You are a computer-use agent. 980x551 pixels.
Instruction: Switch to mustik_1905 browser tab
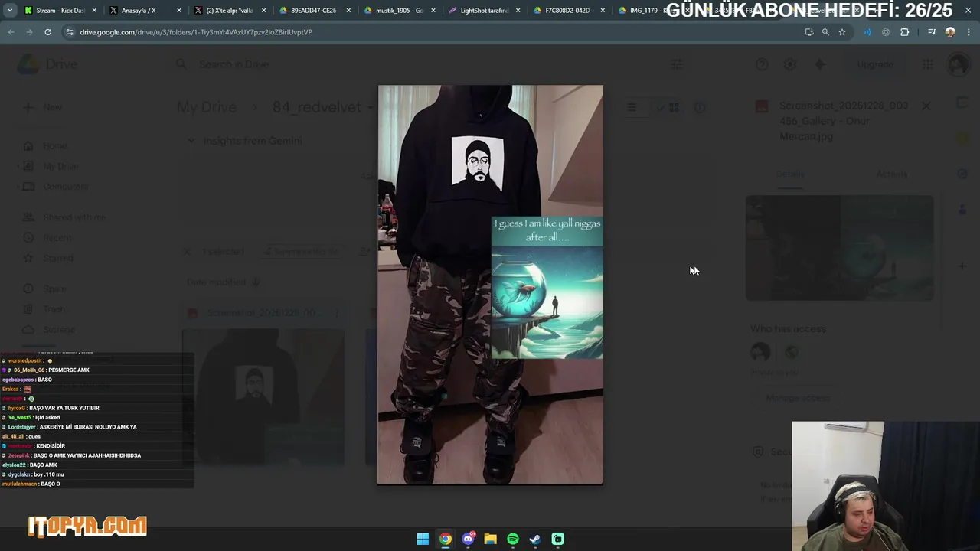pos(400,11)
